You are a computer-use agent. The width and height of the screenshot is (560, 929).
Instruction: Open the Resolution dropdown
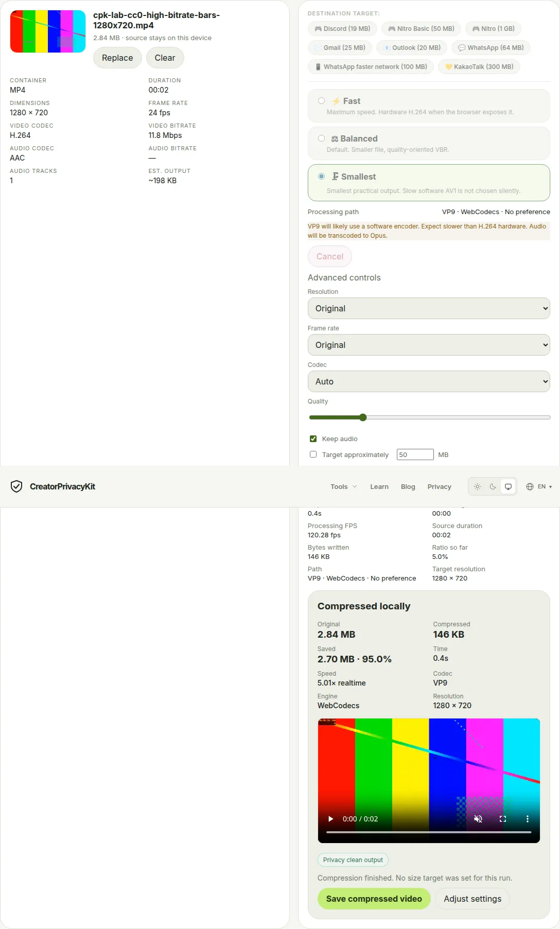(x=429, y=308)
